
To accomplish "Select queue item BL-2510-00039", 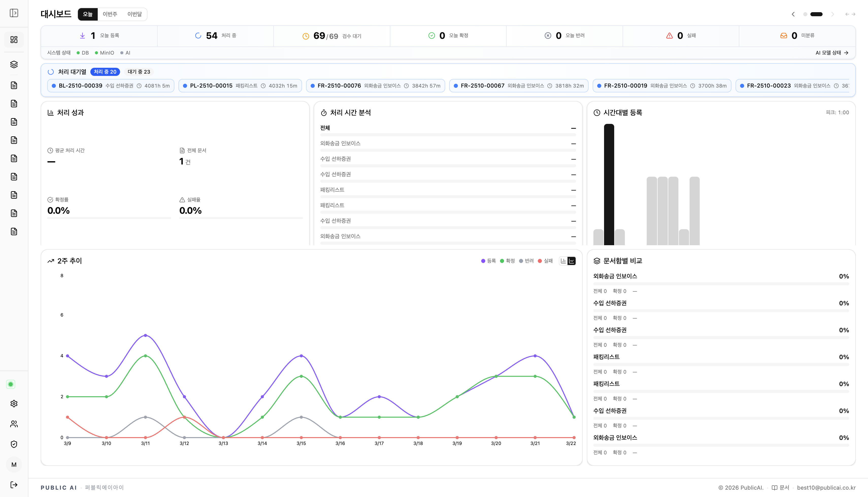I will tap(111, 86).
